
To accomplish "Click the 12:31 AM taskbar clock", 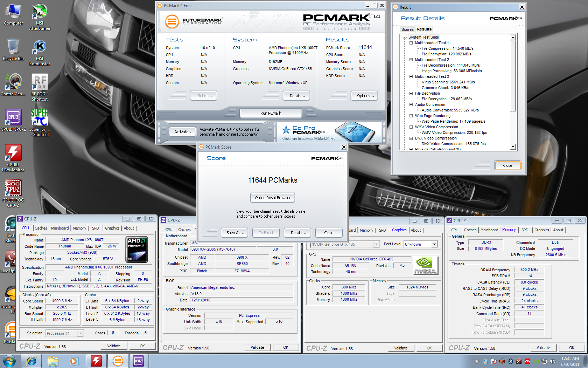I will [x=570, y=361].
